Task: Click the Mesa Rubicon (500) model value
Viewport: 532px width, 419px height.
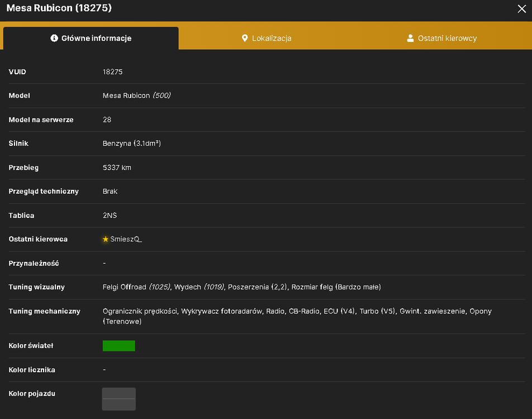Action: (136, 96)
